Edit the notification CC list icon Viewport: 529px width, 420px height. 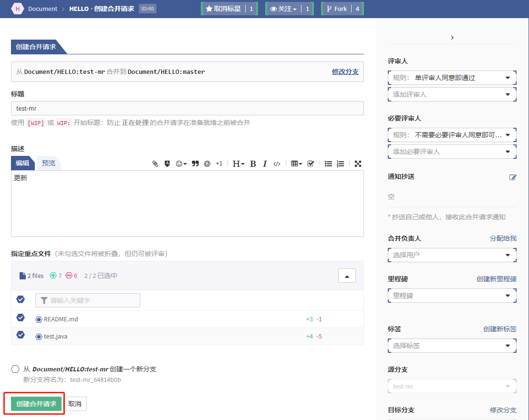coord(513,177)
